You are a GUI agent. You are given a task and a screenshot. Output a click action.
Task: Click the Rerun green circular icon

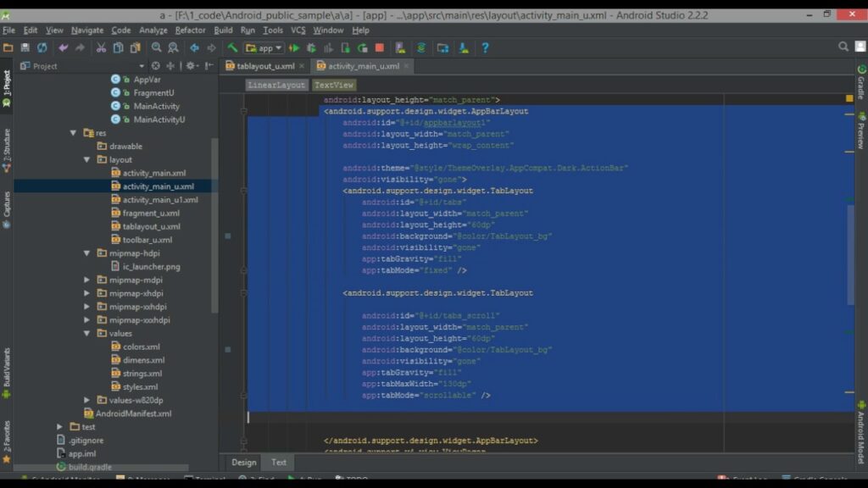(363, 48)
